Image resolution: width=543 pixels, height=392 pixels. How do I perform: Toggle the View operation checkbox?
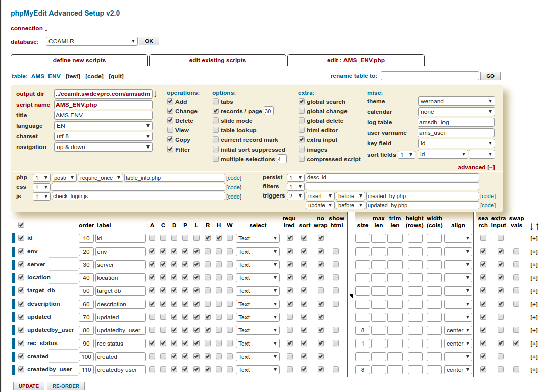(170, 130)
